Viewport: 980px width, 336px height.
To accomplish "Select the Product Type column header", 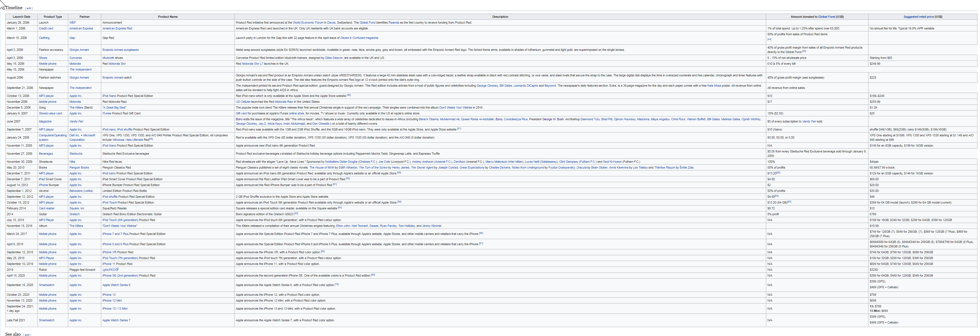I will 53,17.
